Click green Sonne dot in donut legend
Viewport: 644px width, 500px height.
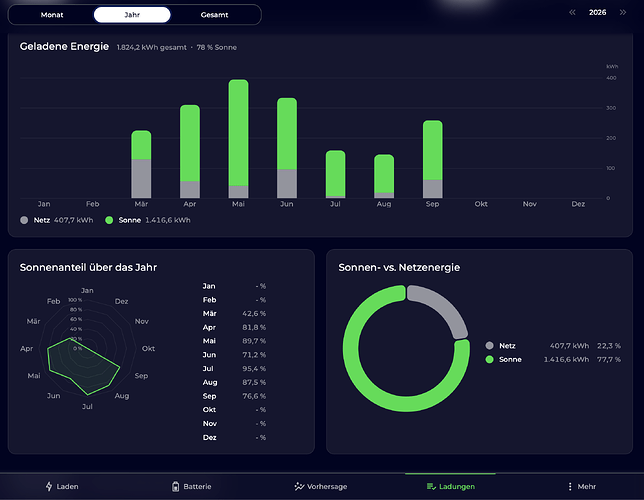(489, 359)
